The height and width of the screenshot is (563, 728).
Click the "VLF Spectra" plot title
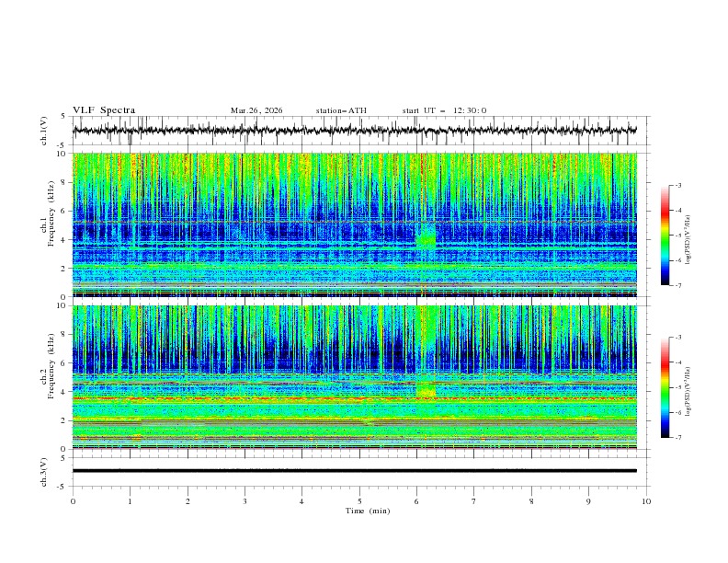[x=104, y=110]
